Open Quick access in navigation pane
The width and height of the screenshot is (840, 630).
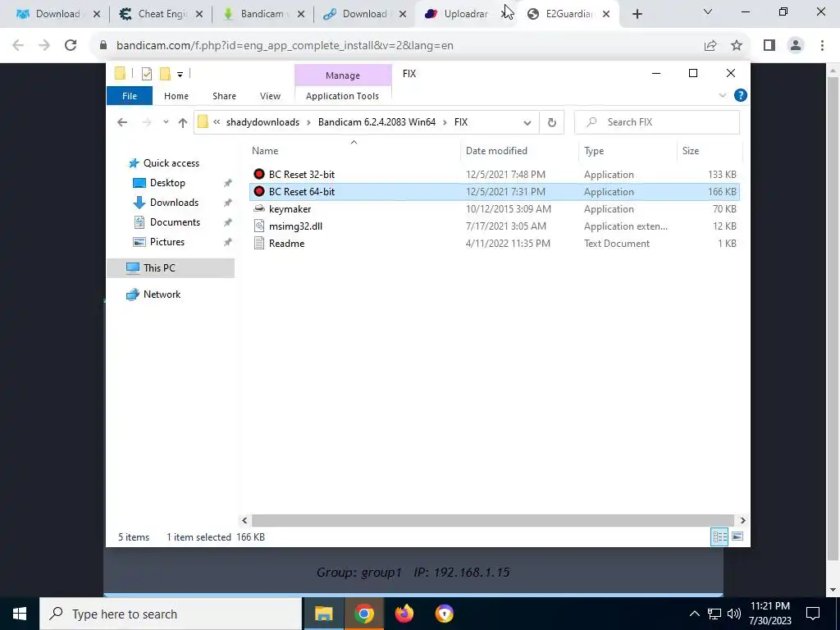[171, 163]
